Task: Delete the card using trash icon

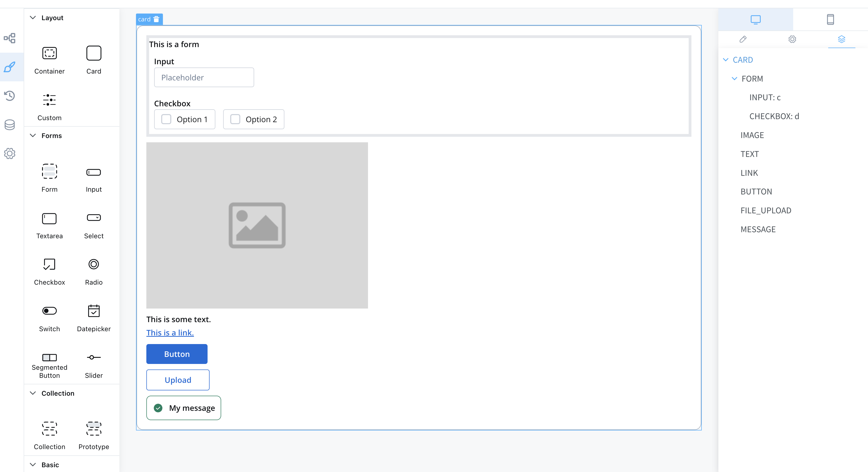Action: click(x=156, y=19)
